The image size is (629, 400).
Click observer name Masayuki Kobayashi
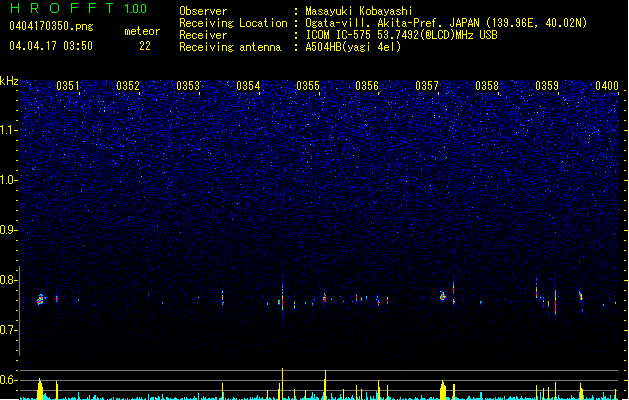click(x=359, y=11)
